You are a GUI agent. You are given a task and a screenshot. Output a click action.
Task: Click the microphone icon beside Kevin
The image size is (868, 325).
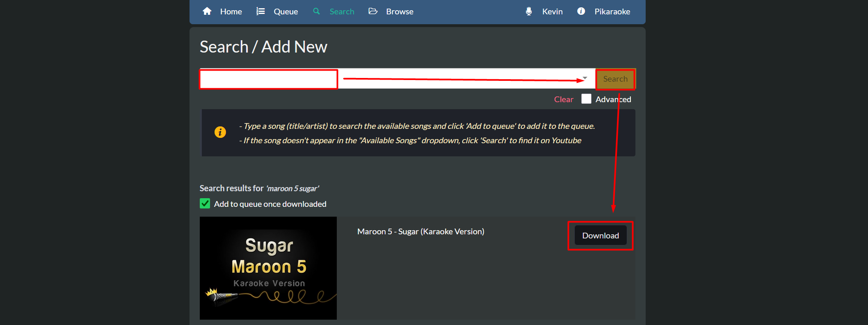[x=529, y=11]
